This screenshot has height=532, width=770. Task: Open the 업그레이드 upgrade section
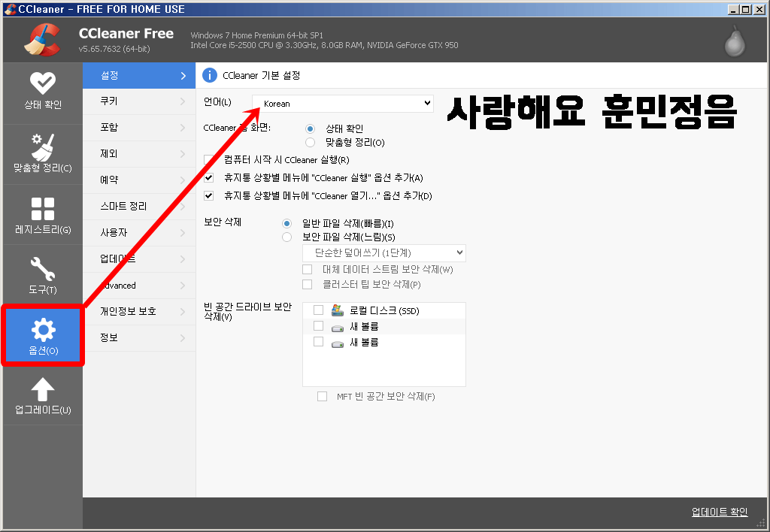43,395
